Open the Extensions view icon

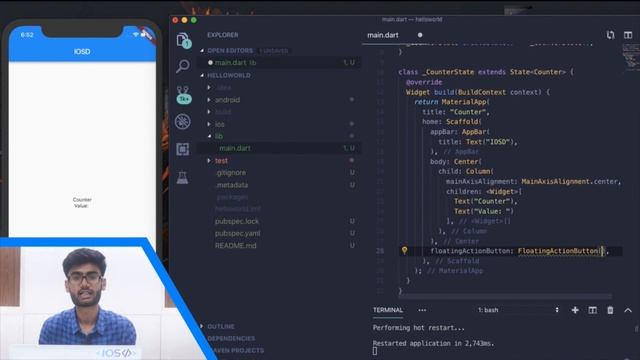182,149
